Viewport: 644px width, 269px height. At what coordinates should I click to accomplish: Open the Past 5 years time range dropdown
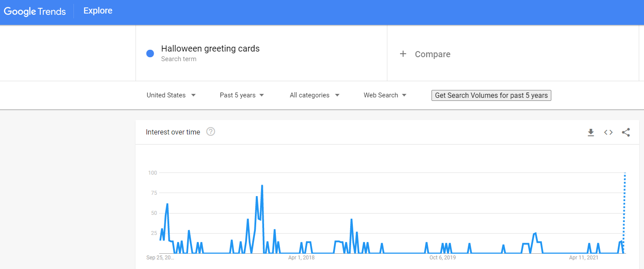[242, 95]
